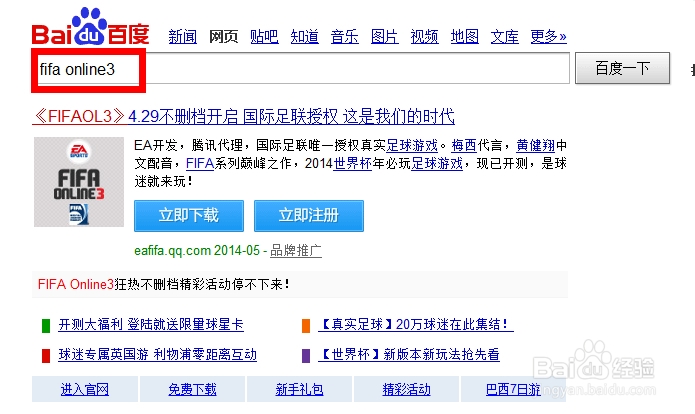Open the 梅西 link
695x414 pixels.
coord(464,145)
